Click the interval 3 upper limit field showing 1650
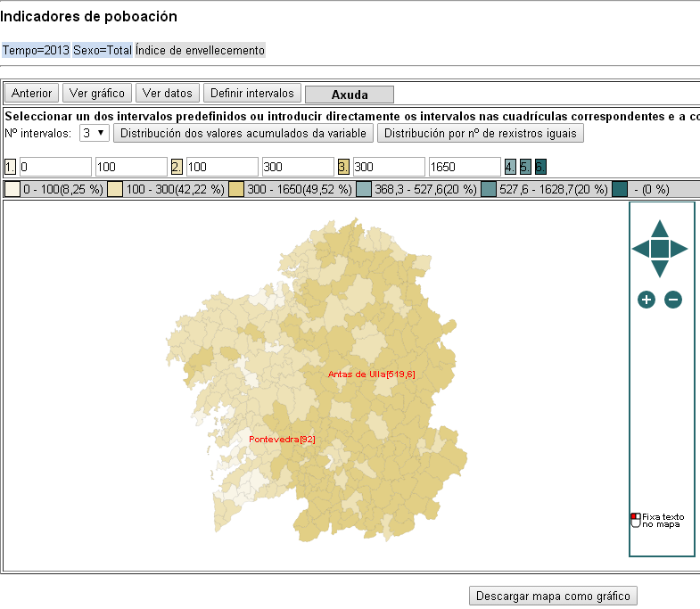Screen dimensions: 700x609 [x=464, y=167]
